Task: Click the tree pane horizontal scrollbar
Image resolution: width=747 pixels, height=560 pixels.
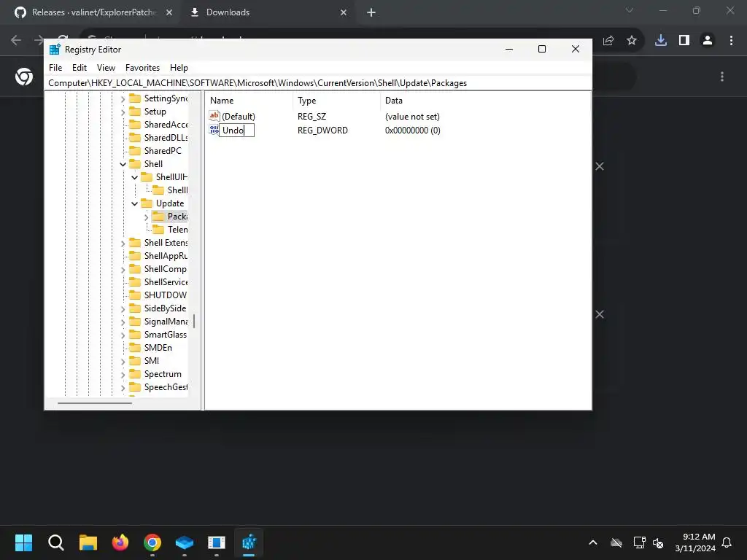Action: pyautogui.click(x=95, y=402)
